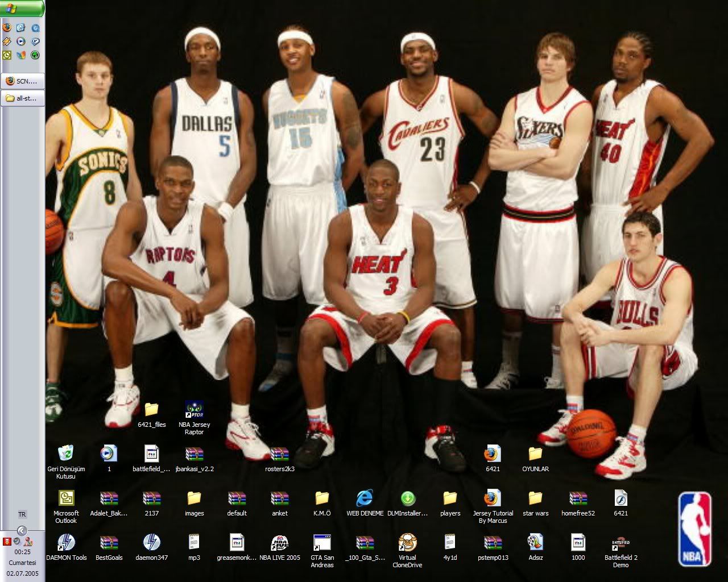728x582 pixels.
Task: Select the Jersey Tutorial By Marcus file
Action: click(493, 506)
